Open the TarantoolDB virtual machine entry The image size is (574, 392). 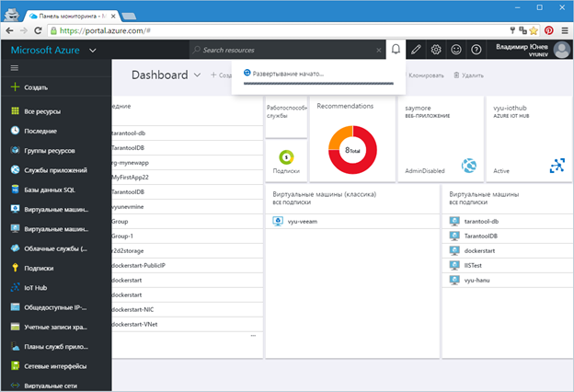tap(508, 236)
